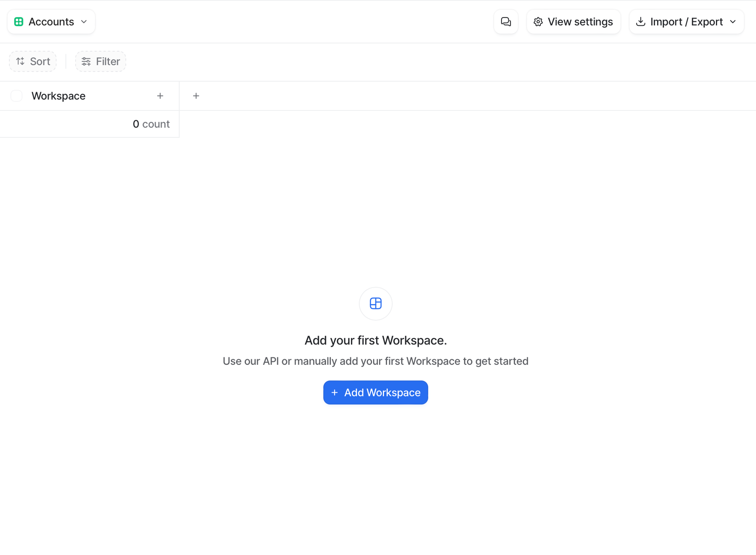Open the Import / Export menu

click(686, 22)
